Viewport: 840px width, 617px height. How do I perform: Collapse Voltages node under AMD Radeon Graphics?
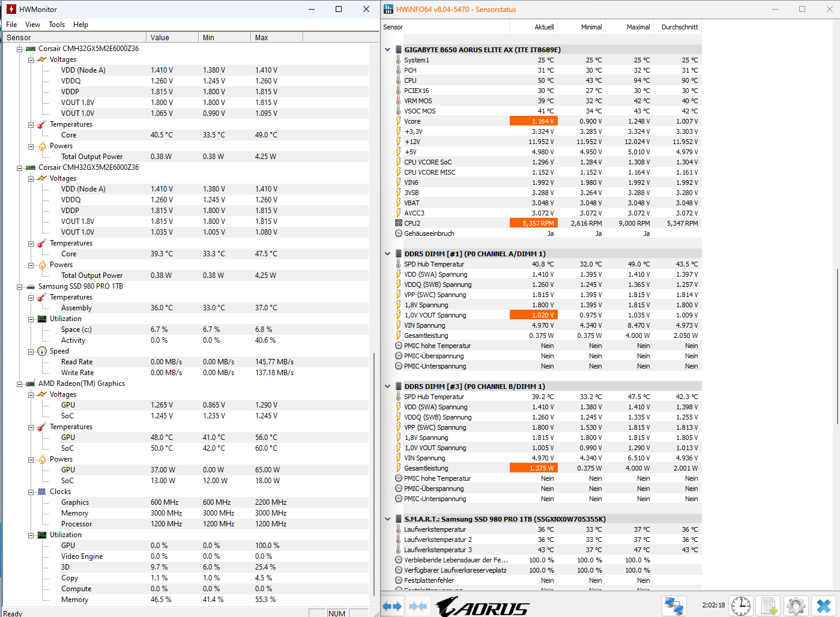tap(31, 394)
